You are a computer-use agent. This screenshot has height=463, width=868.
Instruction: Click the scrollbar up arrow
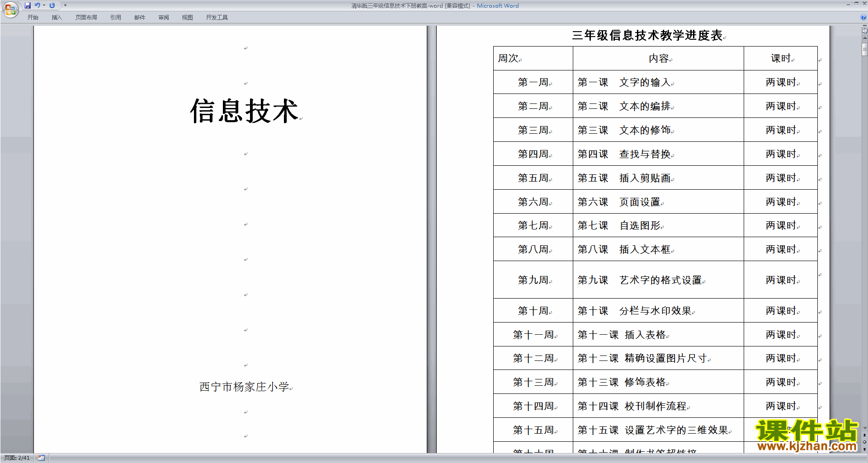point(865,38)
